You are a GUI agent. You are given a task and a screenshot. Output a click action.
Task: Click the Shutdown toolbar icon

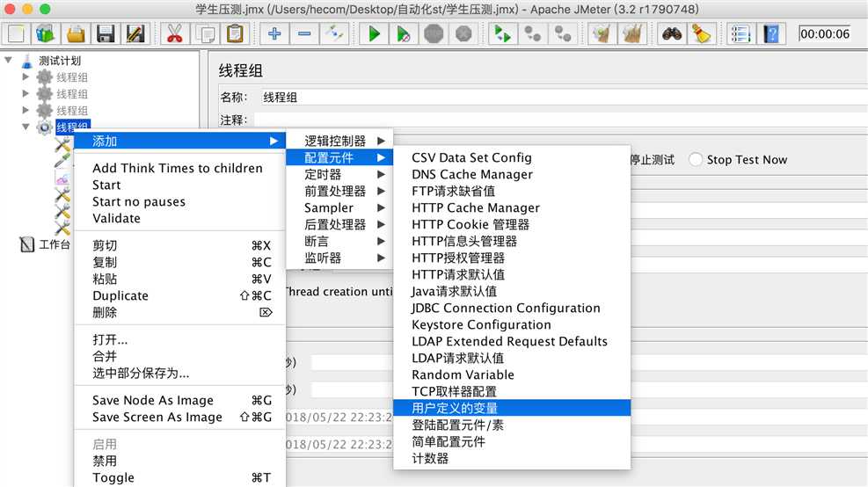click(x=463, y=33)
